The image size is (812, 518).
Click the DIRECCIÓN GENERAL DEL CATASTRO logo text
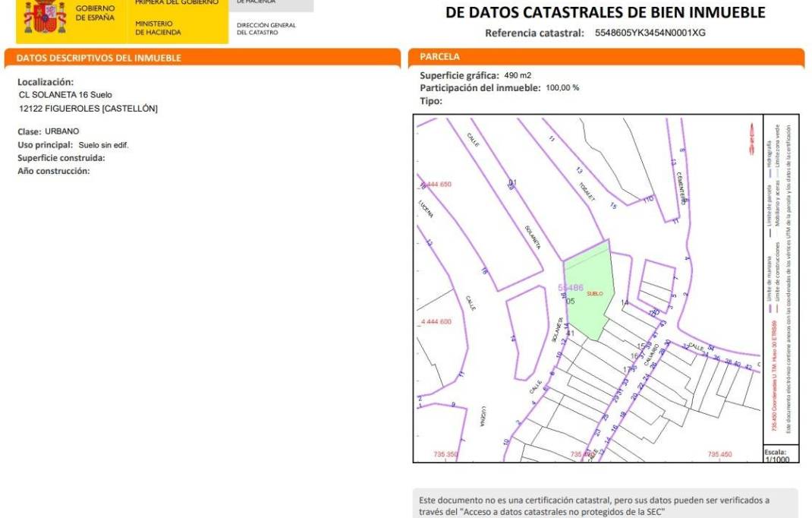tap(266, 29)
